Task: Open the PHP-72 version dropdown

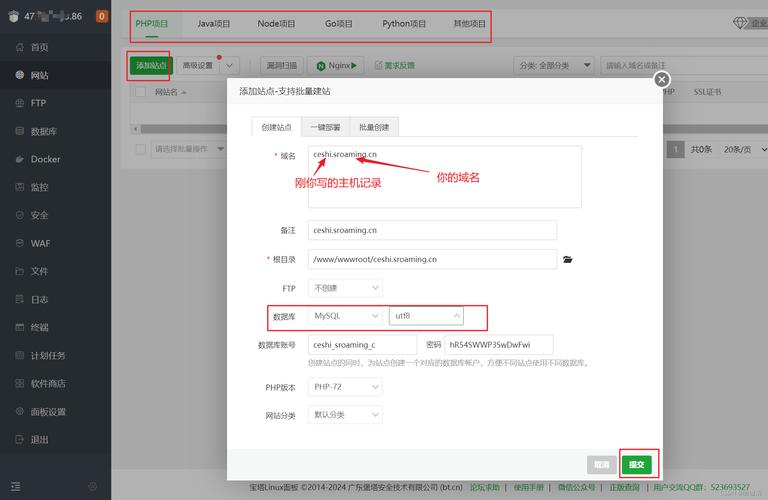Action: click(x=345, y=387)
